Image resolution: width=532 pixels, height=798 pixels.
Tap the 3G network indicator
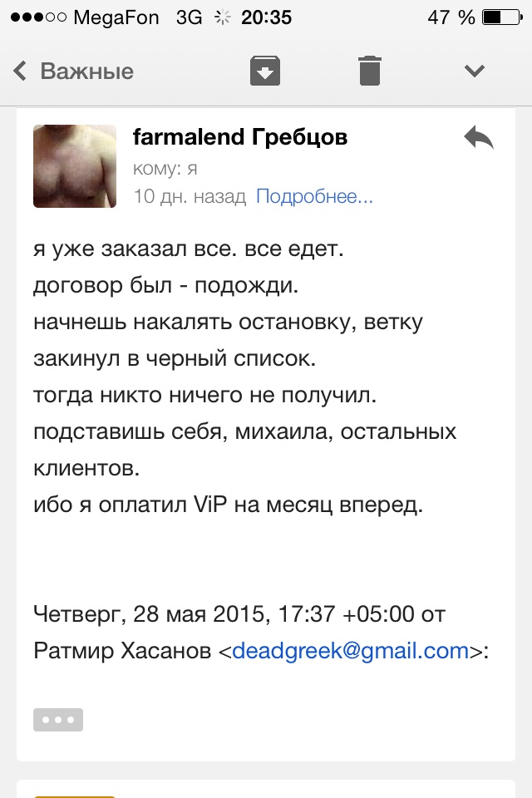pyautogui.click(x=189, y=17)
